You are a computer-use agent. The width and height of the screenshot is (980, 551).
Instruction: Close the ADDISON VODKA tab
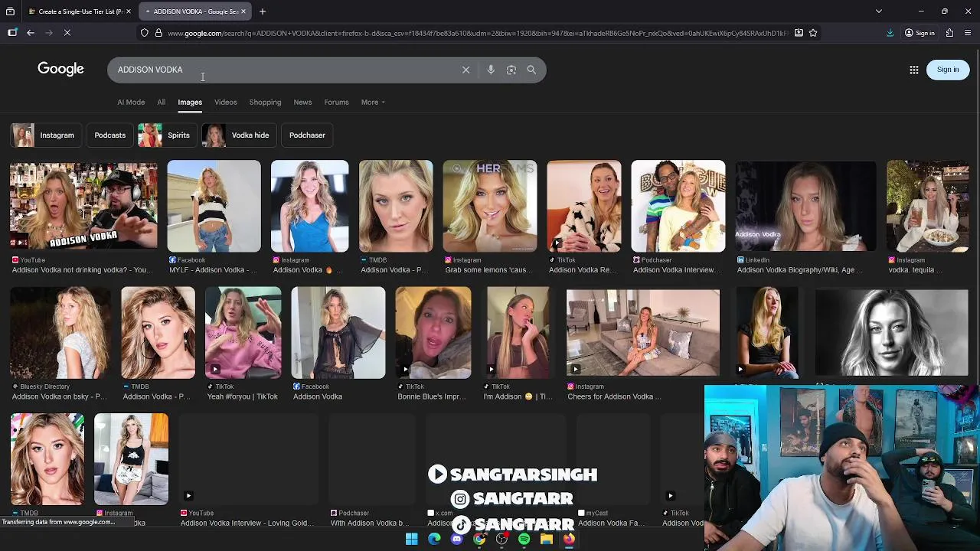243,11
